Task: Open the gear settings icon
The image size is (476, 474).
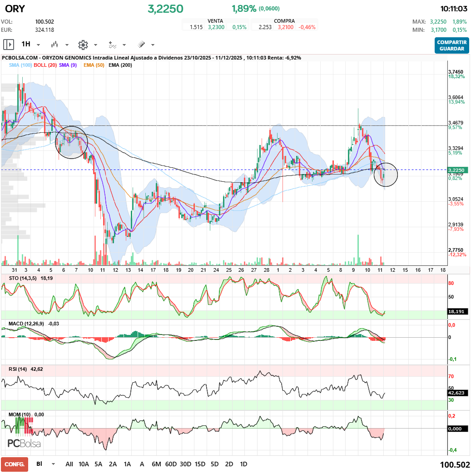Action: click(x=83, y=45)
